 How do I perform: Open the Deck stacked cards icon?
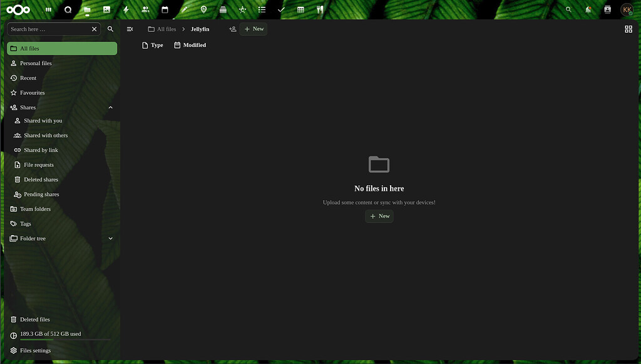tap(223, 10)
